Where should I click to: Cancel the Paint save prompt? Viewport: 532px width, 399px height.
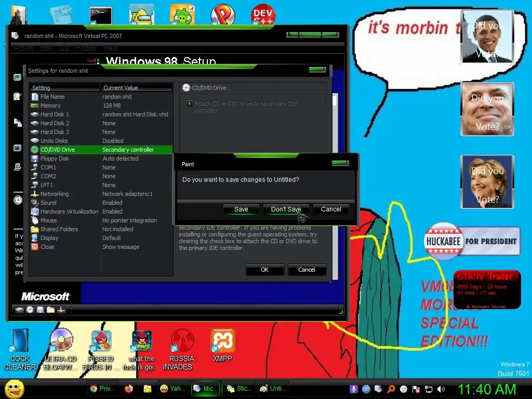click(331, 209)
